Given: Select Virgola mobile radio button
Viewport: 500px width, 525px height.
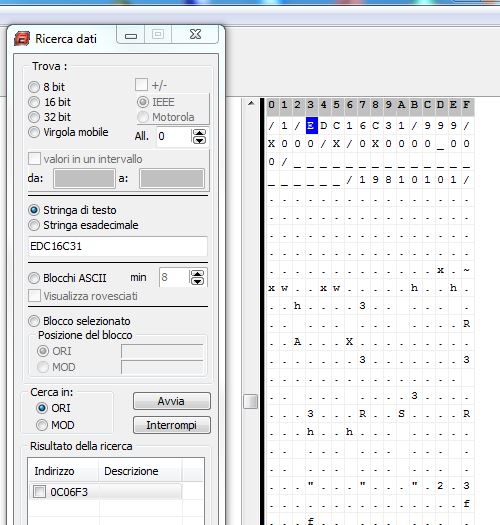Looking at the screenshot, I should (x=34, y=132).
